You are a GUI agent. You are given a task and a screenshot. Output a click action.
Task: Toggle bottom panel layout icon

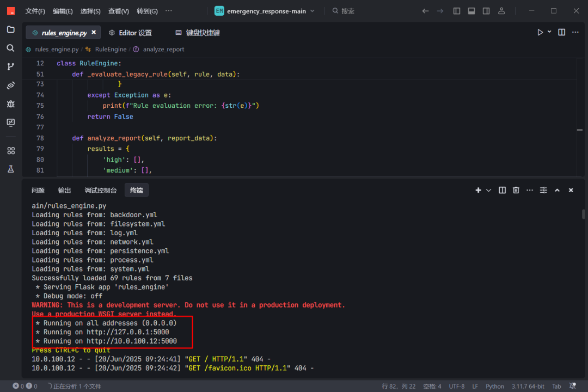tap(471, 11)
